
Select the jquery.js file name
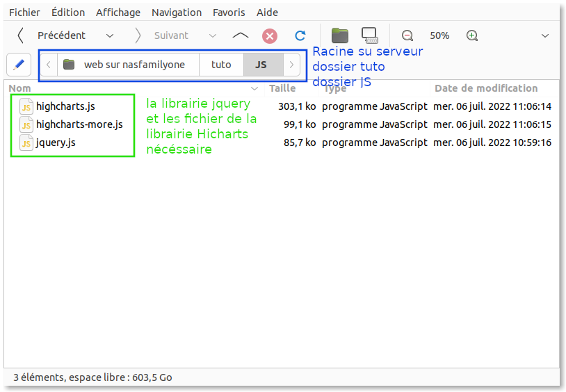pos(56,142)
